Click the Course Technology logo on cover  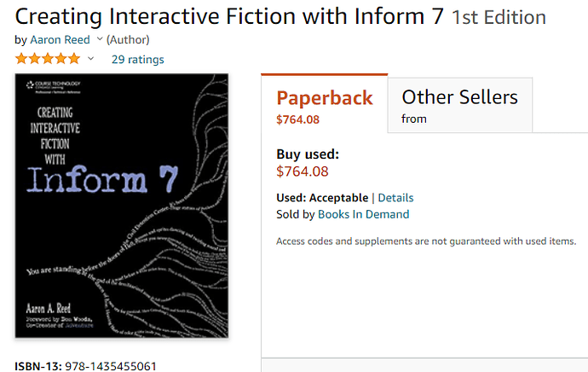(x=53, y=87)
